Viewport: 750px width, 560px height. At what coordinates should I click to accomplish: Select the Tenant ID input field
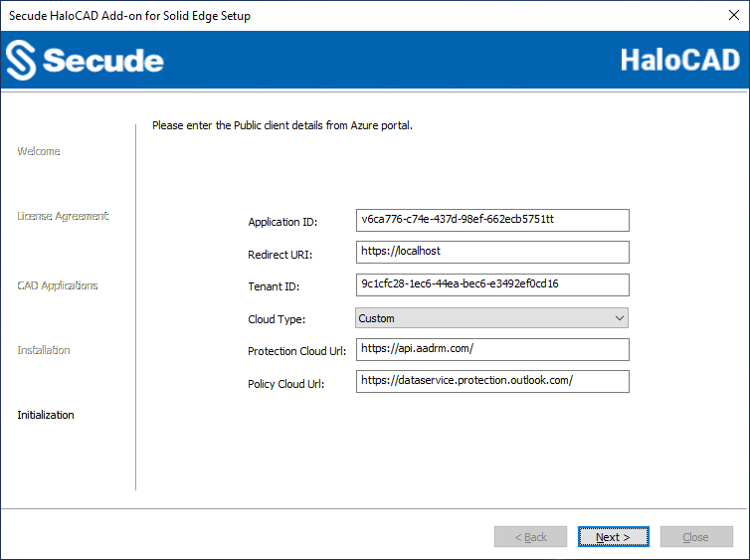492,284
